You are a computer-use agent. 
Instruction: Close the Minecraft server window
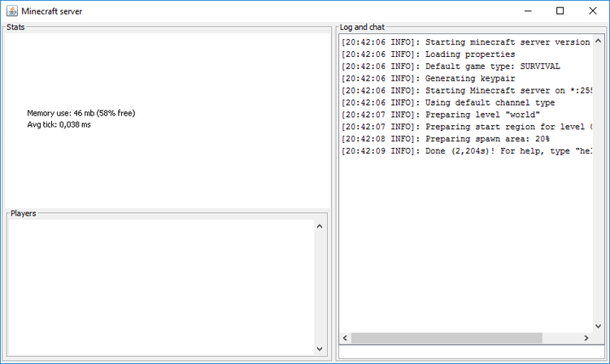(x=592, y=11)
